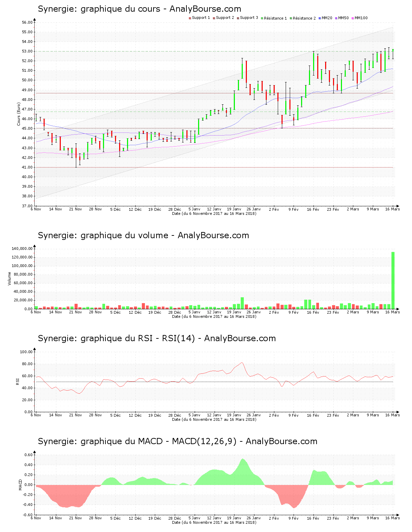Click the tall green 16 Mars volume bar

pos(393,280)
